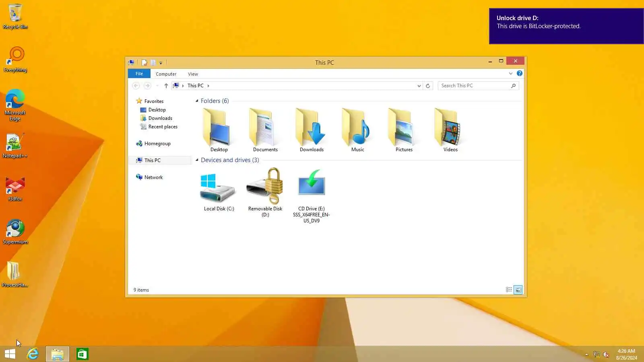
Task: Click the forward navigation arrow
Action: [147, 86]
